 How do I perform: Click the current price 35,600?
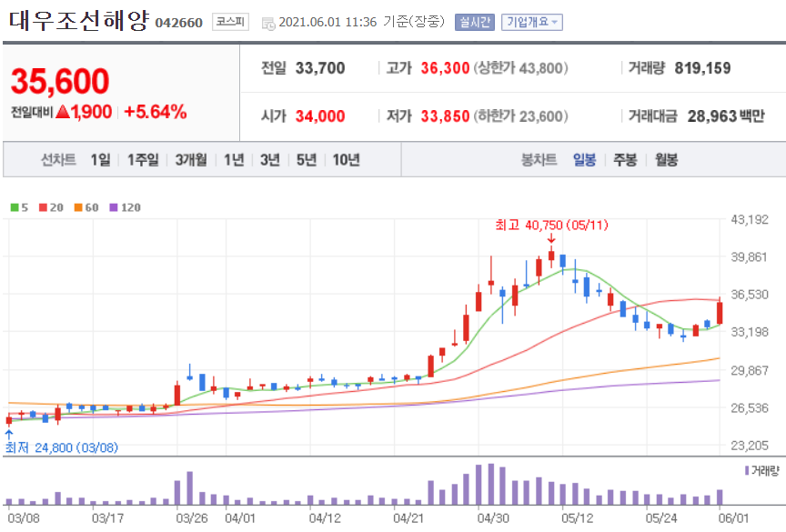click(60, 81)
